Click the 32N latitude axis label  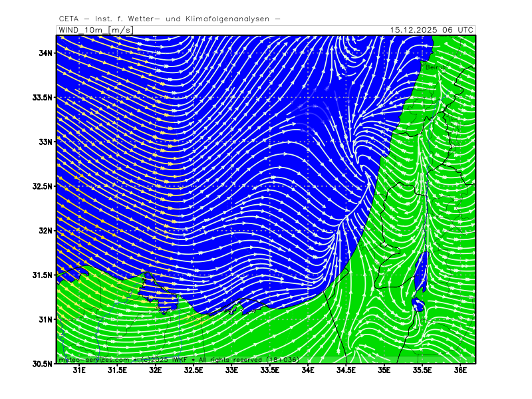click(x=45, y=231)
